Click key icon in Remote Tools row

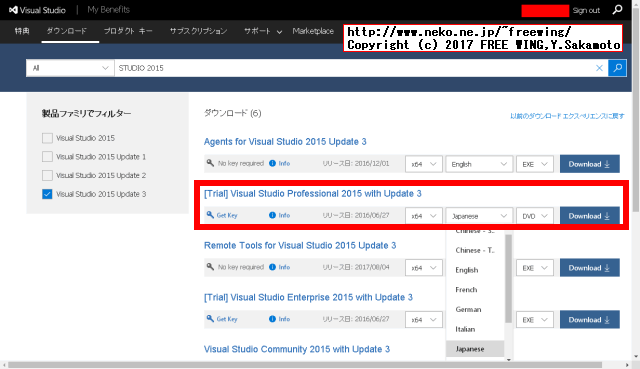tap(210, 267)
